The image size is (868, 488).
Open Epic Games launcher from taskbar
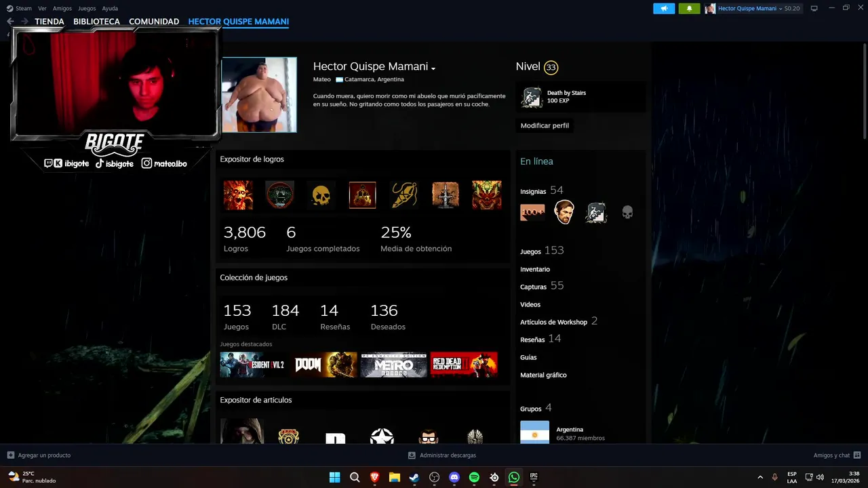pos(534,477)
